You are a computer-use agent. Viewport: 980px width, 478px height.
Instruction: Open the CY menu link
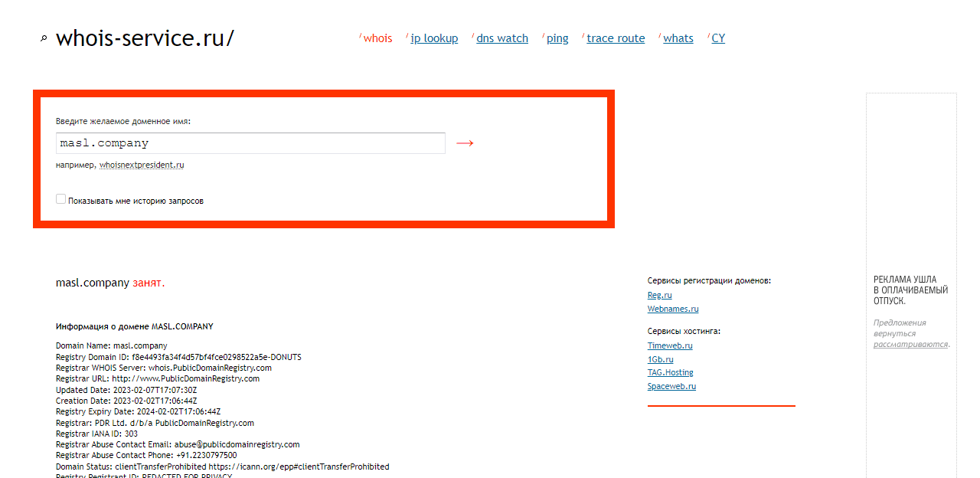[718, 38]
